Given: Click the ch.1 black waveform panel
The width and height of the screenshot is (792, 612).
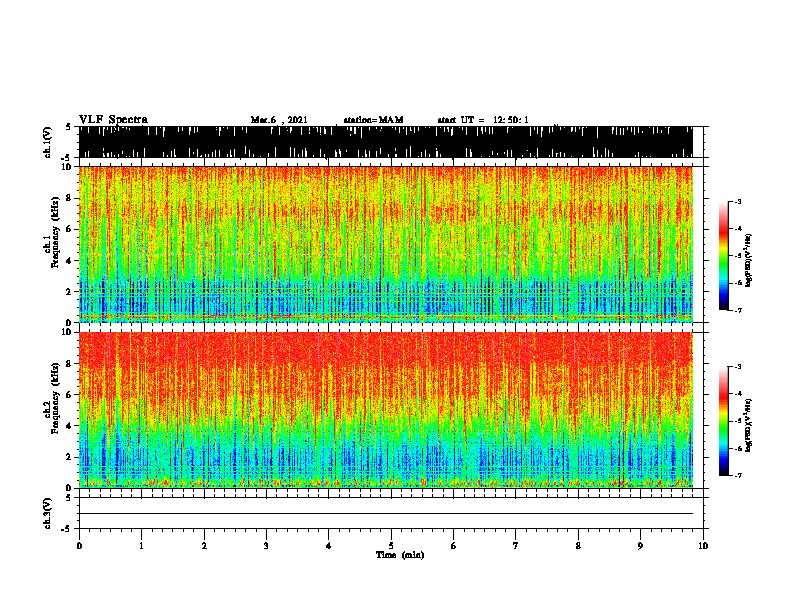Looking at the screenshot, I should 386,142.
